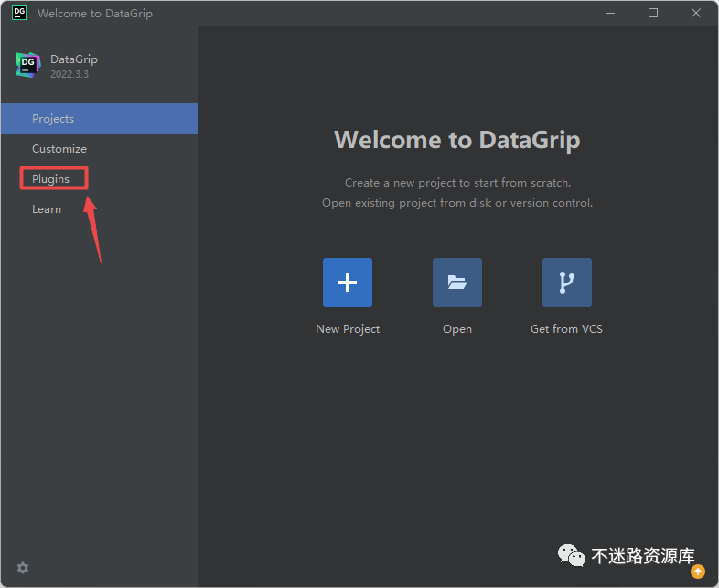The image size is (719, 588).
Task: Click the DG title bar icon
Action: coord(19,13)
